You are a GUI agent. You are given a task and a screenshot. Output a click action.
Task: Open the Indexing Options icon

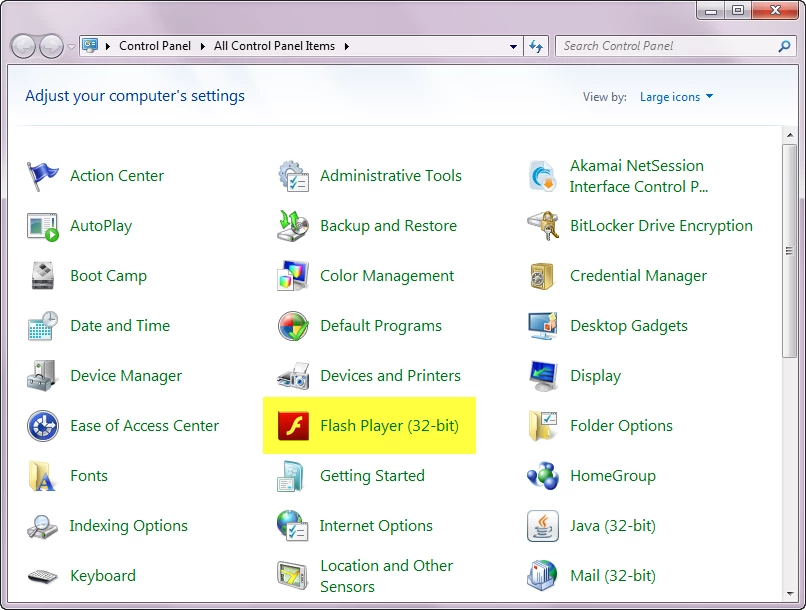coord(42,526)
